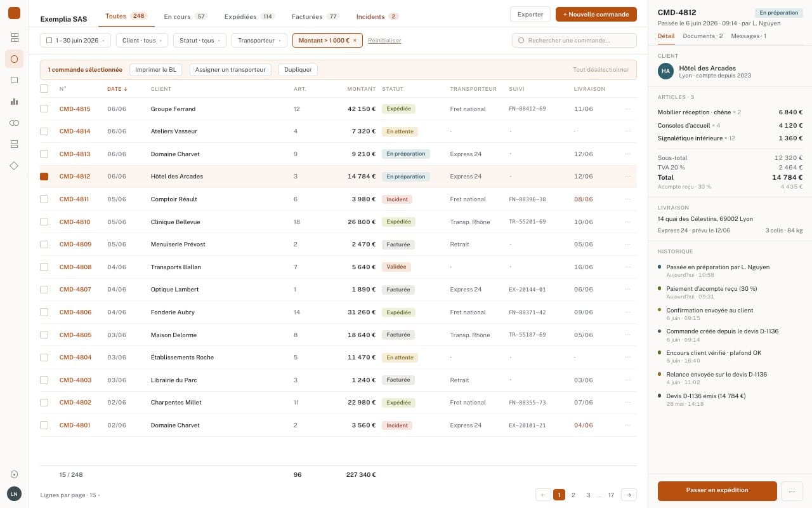Open the overlapping circles icon in sidebar
Viewport: 812px width, 508px height.
tap(14, 123)
